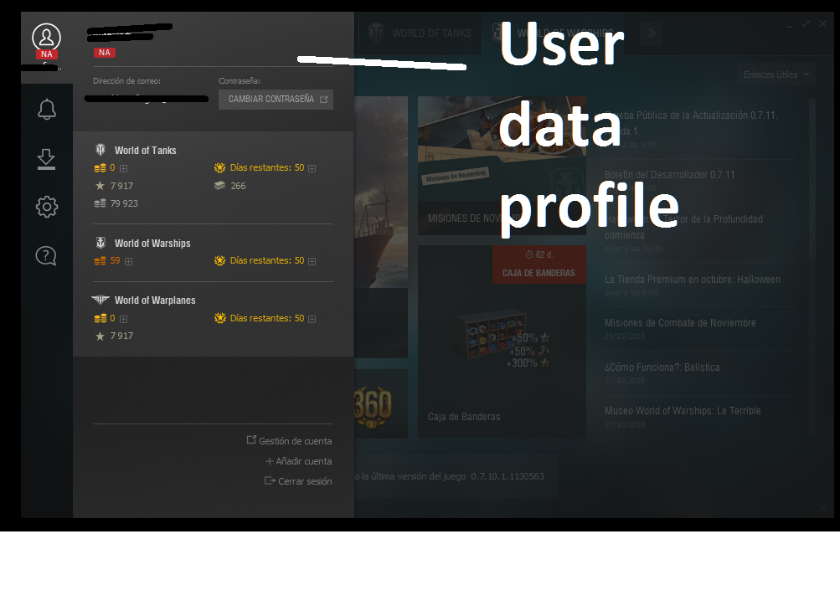Open news Prueba Pública de la Actualización 0.7.11
The height and width of the screenshot is (616, 840).
pyautogui.click(x=691, y=122)
